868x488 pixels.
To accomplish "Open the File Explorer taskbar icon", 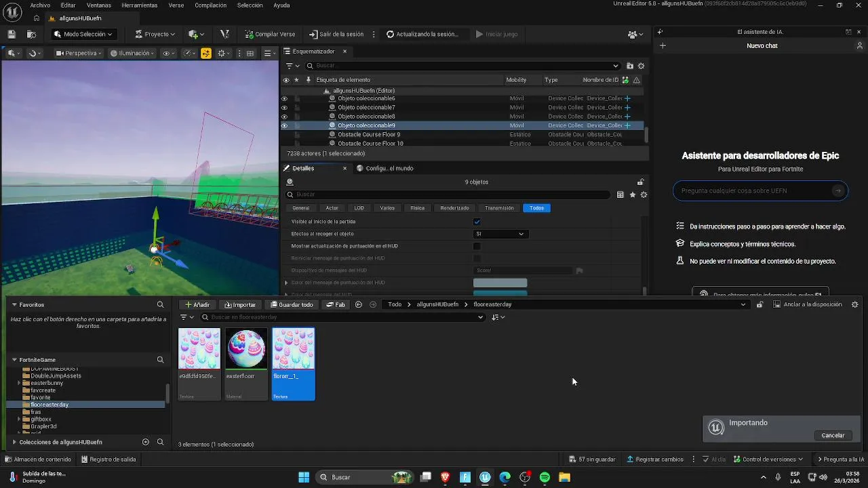I will click(x=564, y=477).
